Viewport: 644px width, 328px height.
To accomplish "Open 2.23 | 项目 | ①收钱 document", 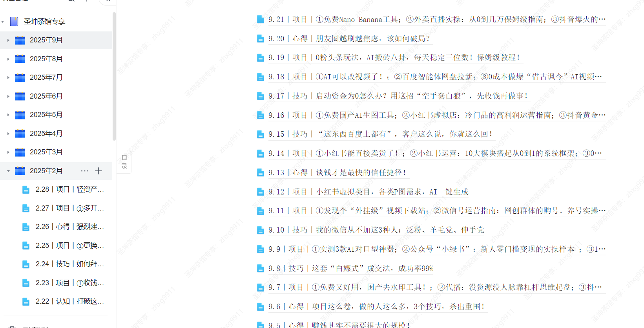I will 69,283.
